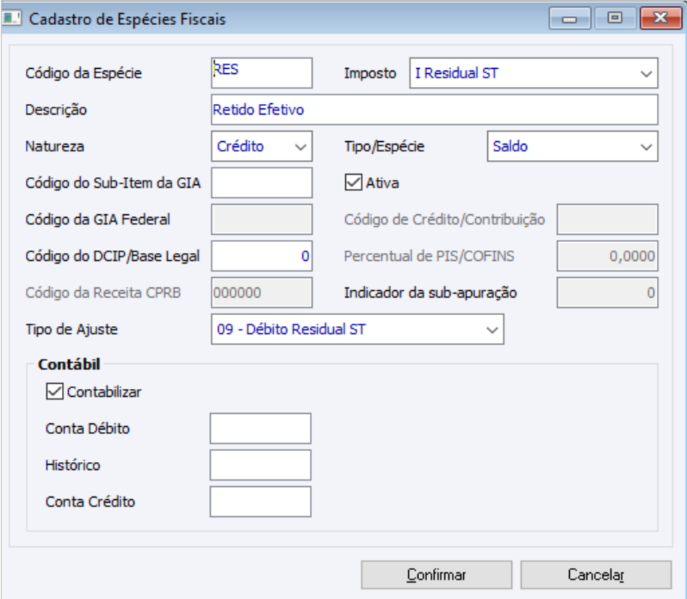Maximize the Cadastro de Espécies Fiscais window
This screenshot has width=687, height=599.
tap(615, 18)
